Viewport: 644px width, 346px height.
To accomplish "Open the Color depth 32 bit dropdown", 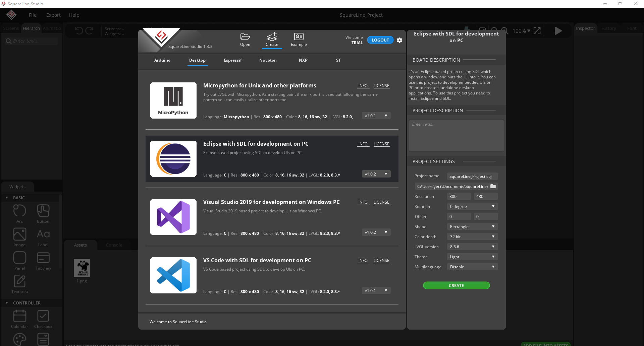I will pyautogui.click(x=472, y=237).
